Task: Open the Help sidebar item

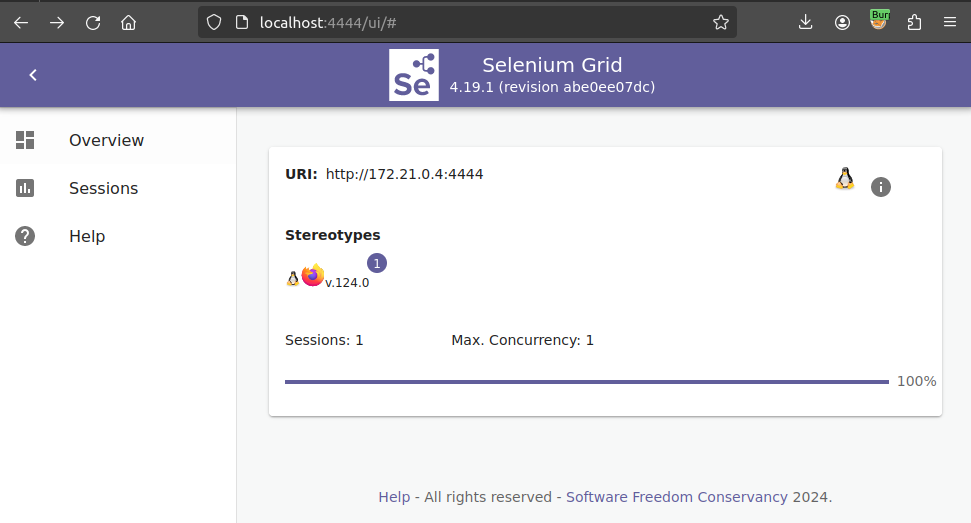Action: click(x=87, y=237)
